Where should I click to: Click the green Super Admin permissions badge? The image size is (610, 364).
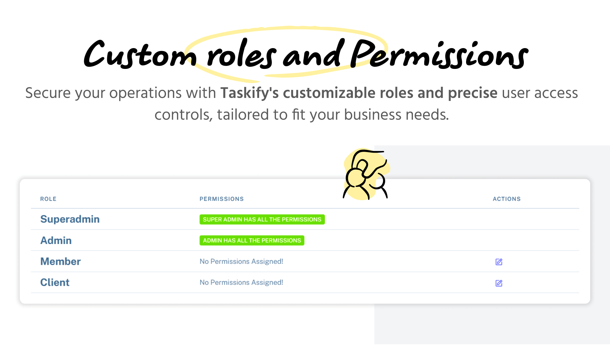click(x=262, y=220)
